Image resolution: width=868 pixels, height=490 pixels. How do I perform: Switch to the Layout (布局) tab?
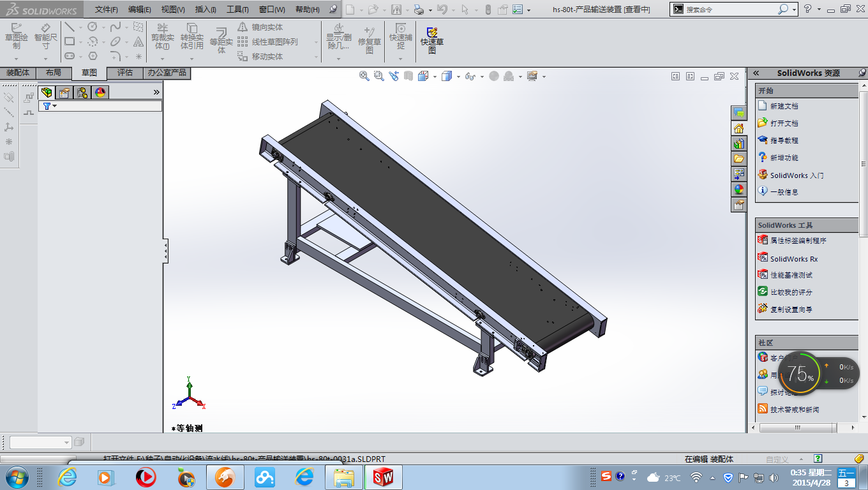pyautogui.click(x=54, y=73)
